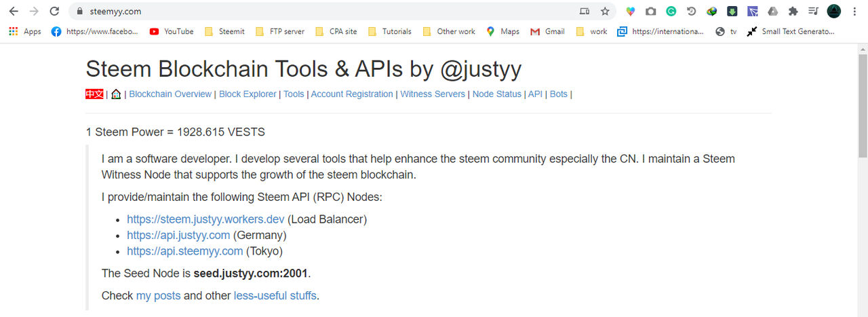Open the Gmail bookmark
Image resolution: width=868 pixels, height=317 pixels.
coord(548,31)
